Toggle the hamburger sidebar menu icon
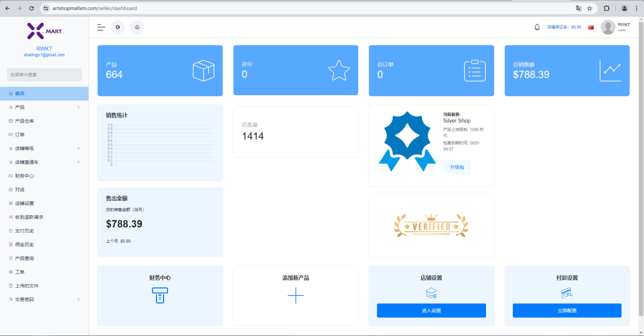 pyautogui.click(x=101, y=27)
